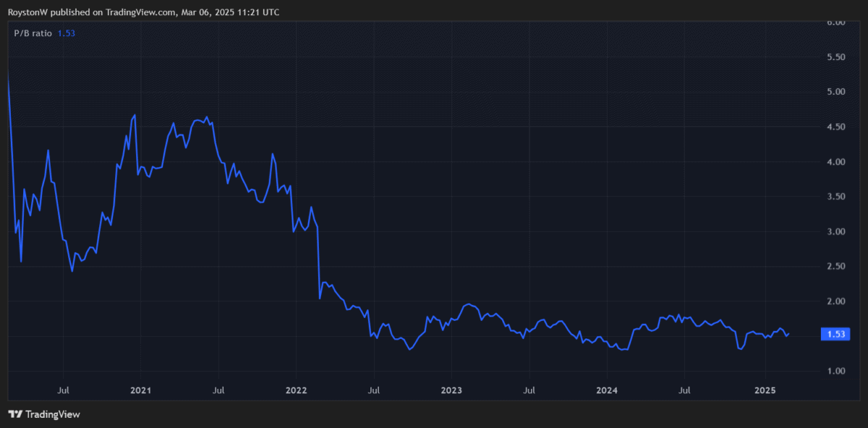The image size is (868, 428).
Task: Click the 5.50 price scale label
Action: click(x=836, y=57)
